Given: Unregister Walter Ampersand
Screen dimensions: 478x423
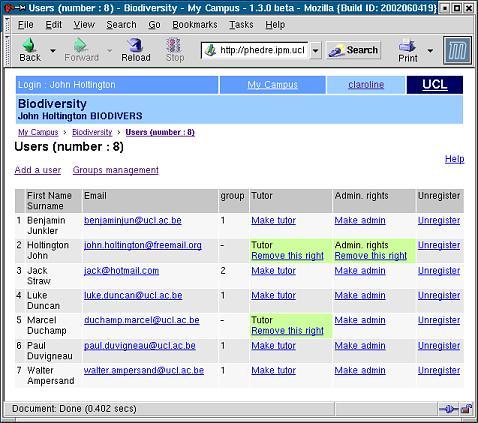Looking at the screenshot, I should [439, 370].
